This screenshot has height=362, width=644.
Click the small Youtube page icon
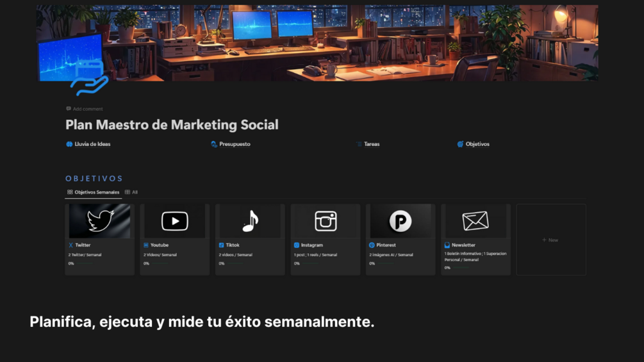(146, 245)
